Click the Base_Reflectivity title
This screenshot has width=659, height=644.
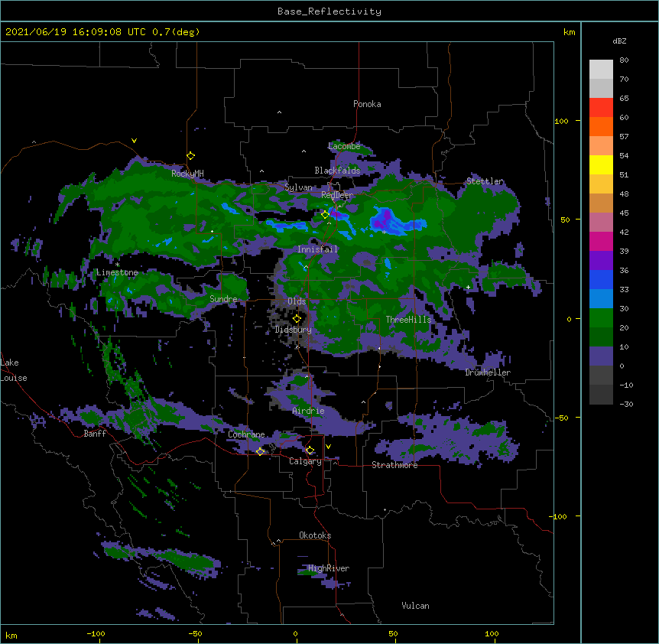coord(329,11)
